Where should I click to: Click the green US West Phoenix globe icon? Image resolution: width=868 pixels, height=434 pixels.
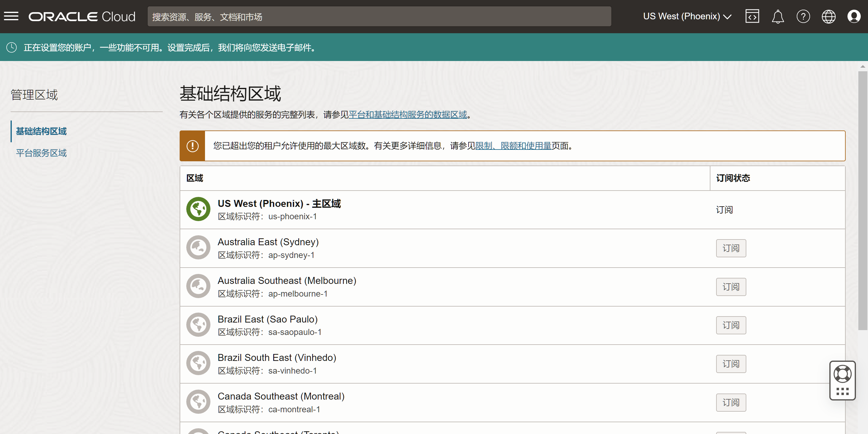click(198, 209)
